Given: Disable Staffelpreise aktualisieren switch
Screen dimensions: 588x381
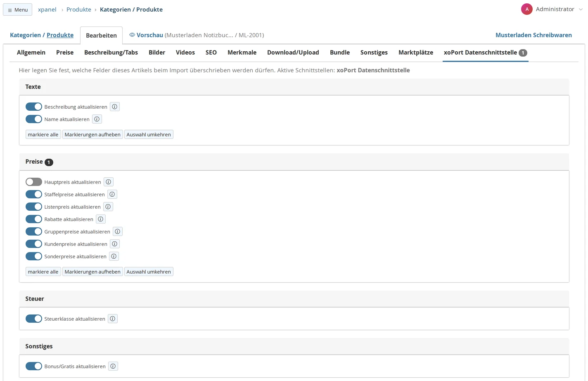Looking at the screenshot, I should [x=34, y=194].
